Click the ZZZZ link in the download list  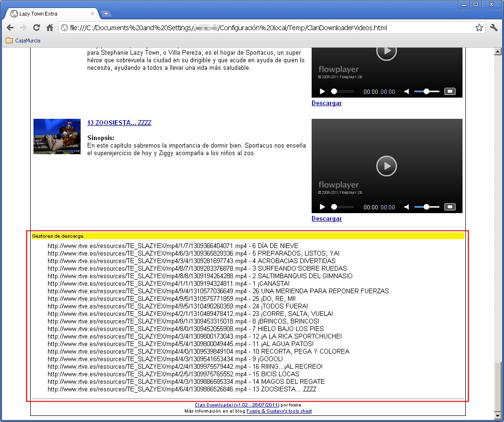pos(310,389)
